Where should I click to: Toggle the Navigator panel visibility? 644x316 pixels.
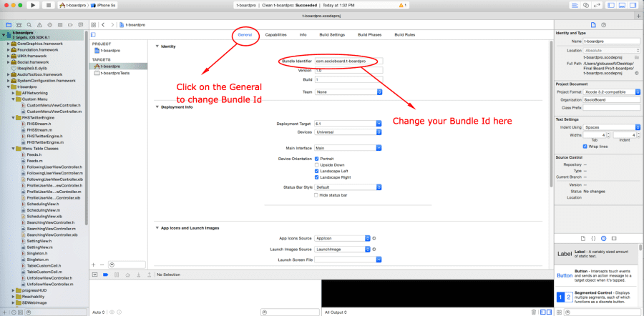pos(612,5)
